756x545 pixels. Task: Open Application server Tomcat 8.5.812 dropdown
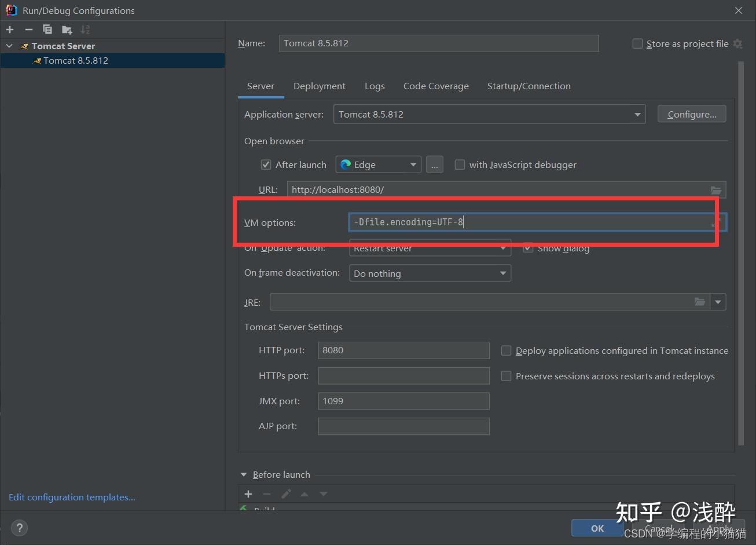(x=489, y=114)
